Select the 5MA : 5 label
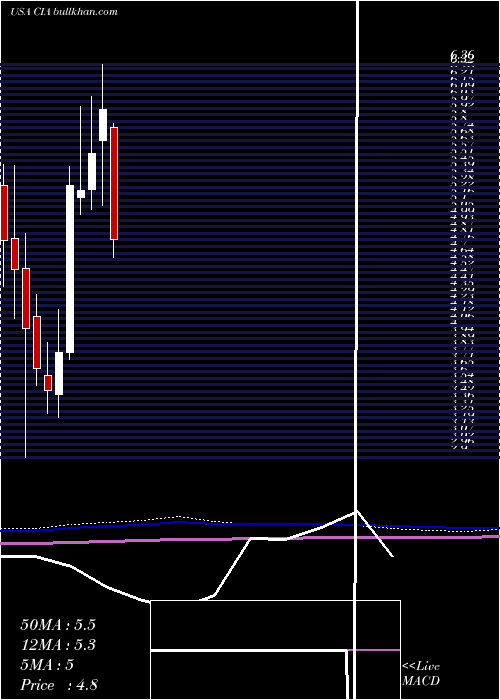The width and height of the screenshot is (500, 700). [47, 665]
